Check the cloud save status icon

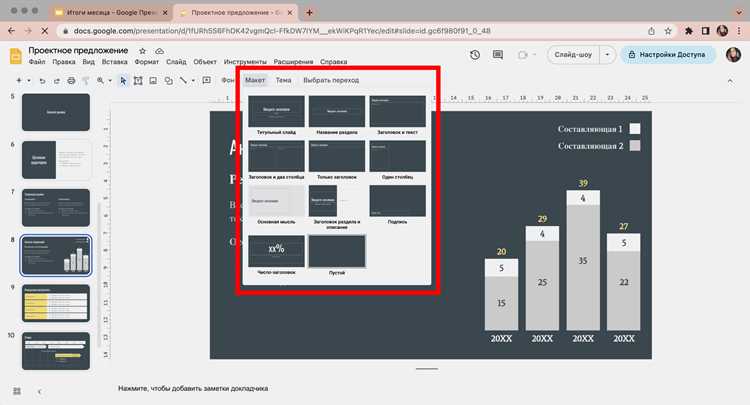[159, 51]
